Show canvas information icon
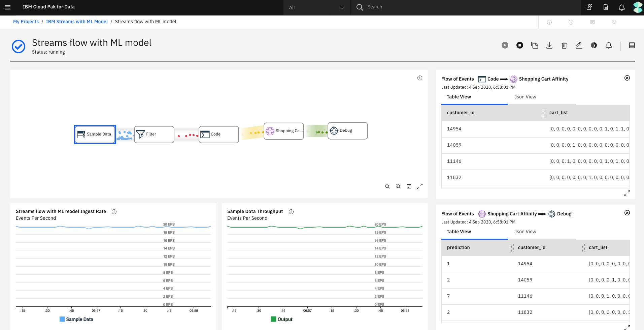 (420, 78)
